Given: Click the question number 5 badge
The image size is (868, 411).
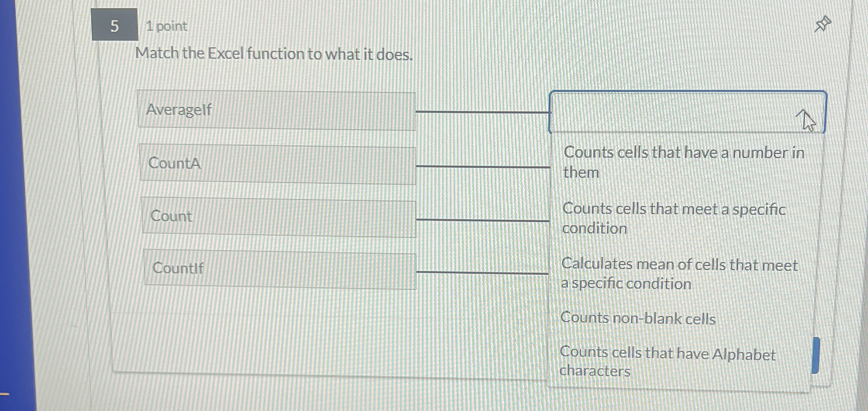Looking at the screenshot, I should [x=114, y=26].
